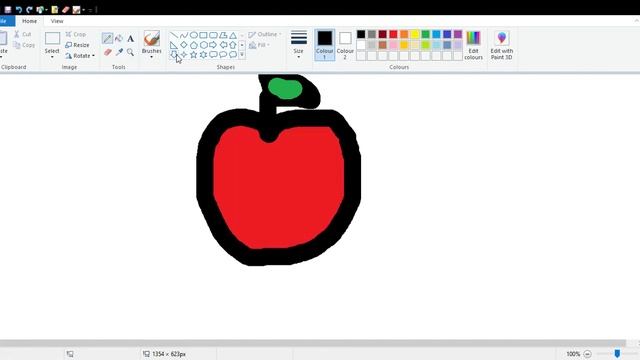Screen dimensions: 640x360
Task: Pick the orange colour swatch
Action: pos(404,34)
